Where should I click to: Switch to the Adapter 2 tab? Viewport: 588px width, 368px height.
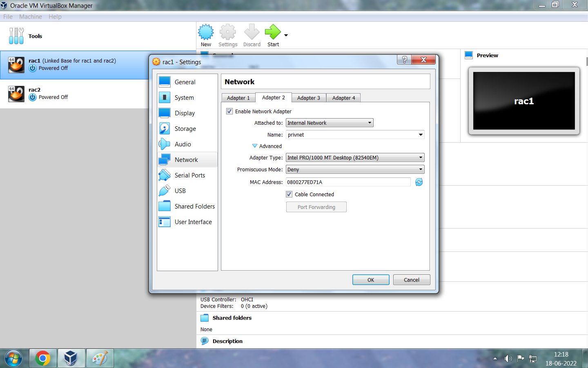[x=274, y=97]
